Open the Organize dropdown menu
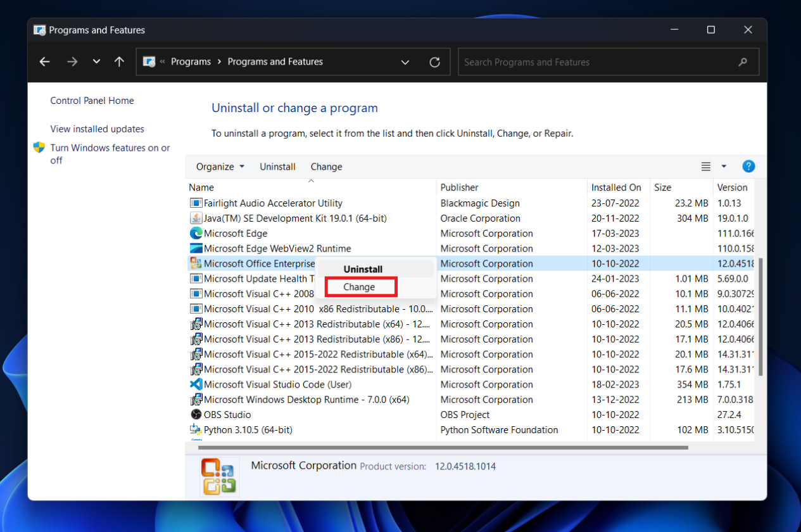The height and width of the screenshot is (532, 801). click(219, 166)
